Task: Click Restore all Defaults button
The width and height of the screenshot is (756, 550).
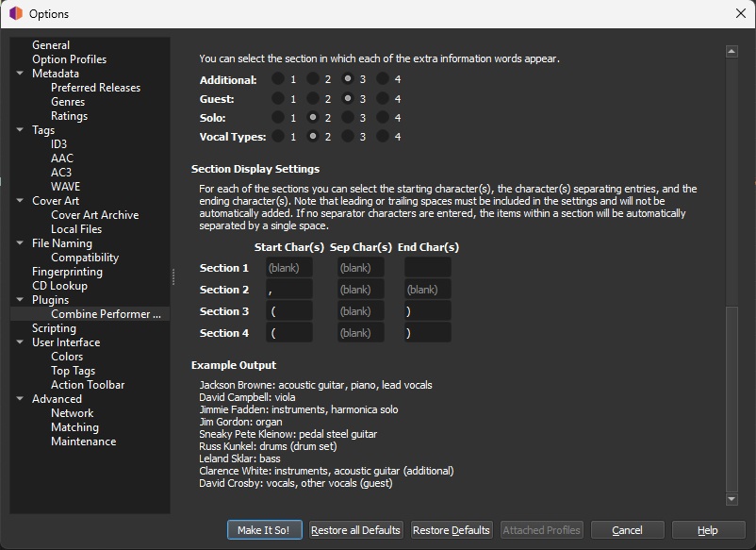Action: point(356,530)
